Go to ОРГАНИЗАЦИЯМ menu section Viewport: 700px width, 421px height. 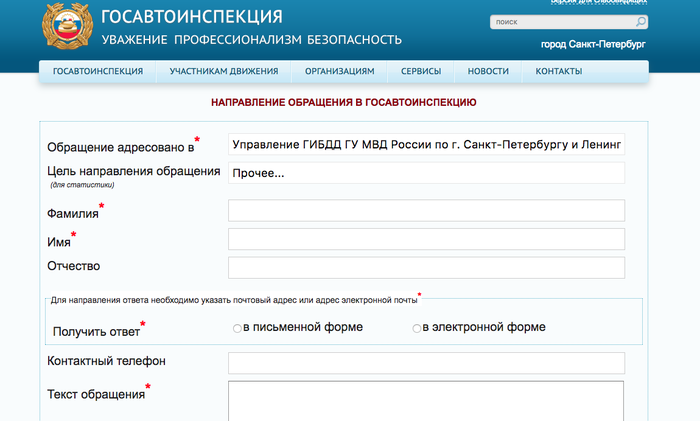tap(340, 72)
